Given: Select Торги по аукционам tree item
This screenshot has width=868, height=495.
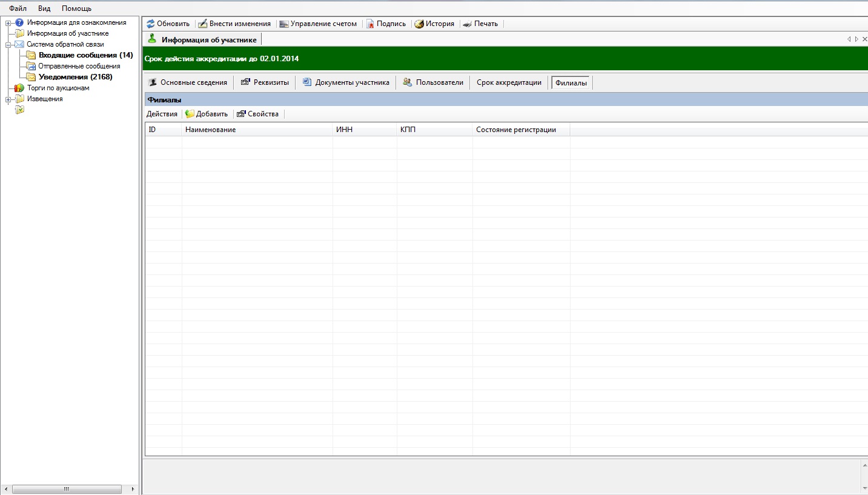Looking at the screenshot, I should (x=58, y=88).
